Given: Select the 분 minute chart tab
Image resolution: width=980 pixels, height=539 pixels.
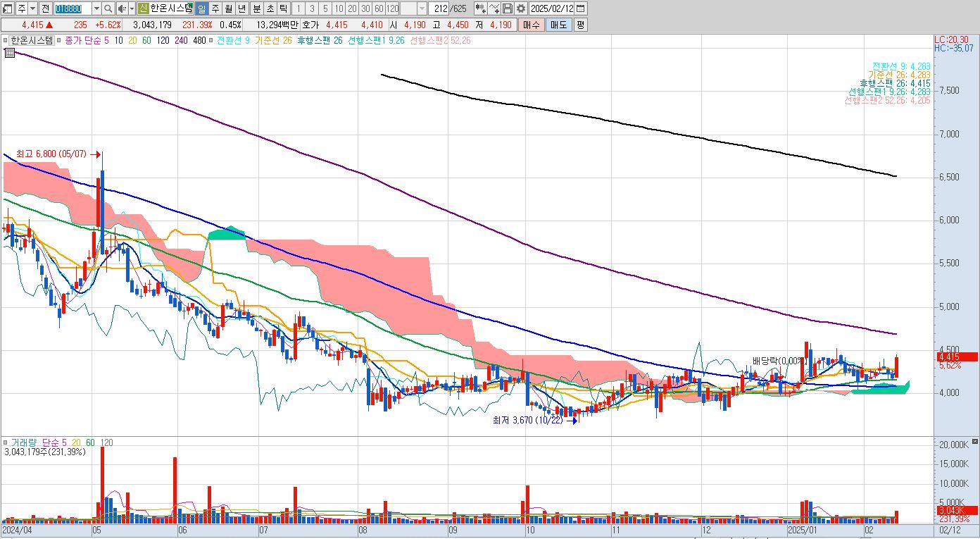Looking at the screenshot, I should point(256,8).
